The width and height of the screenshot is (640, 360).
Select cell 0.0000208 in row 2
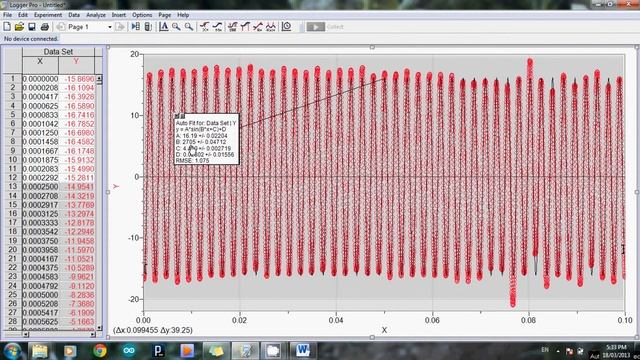40,88
